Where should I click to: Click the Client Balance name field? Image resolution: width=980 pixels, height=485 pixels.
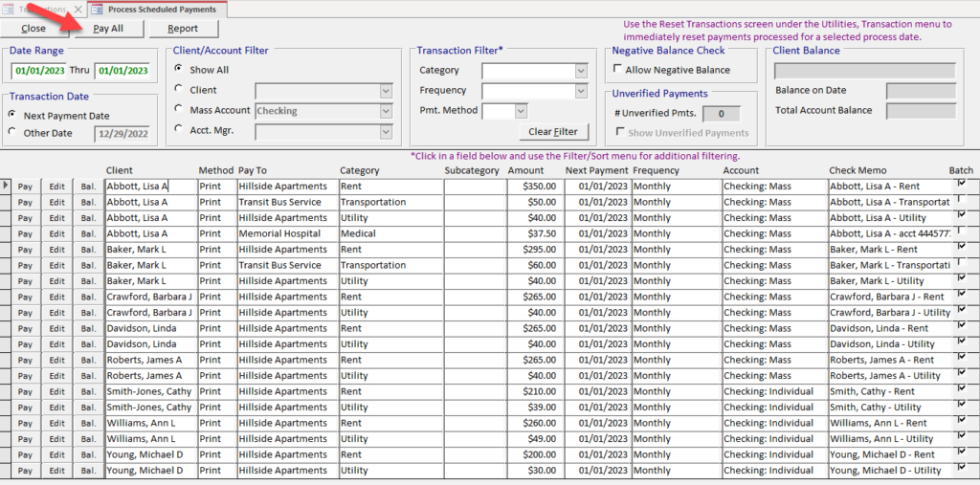[x=864, y=71]
